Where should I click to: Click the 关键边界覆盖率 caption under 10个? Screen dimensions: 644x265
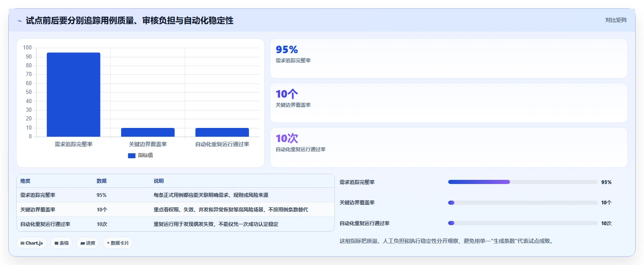pyautogui.click(x=293, y=105)
